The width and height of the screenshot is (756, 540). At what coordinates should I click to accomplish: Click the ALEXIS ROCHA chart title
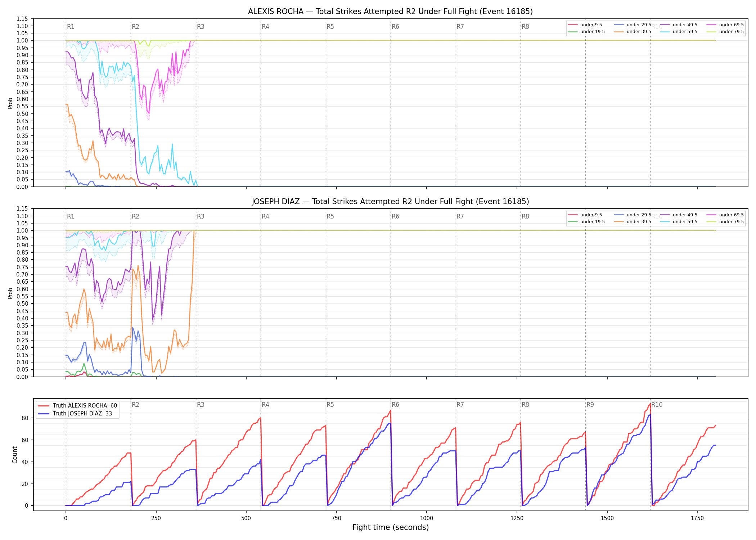(x=390, y=12)
